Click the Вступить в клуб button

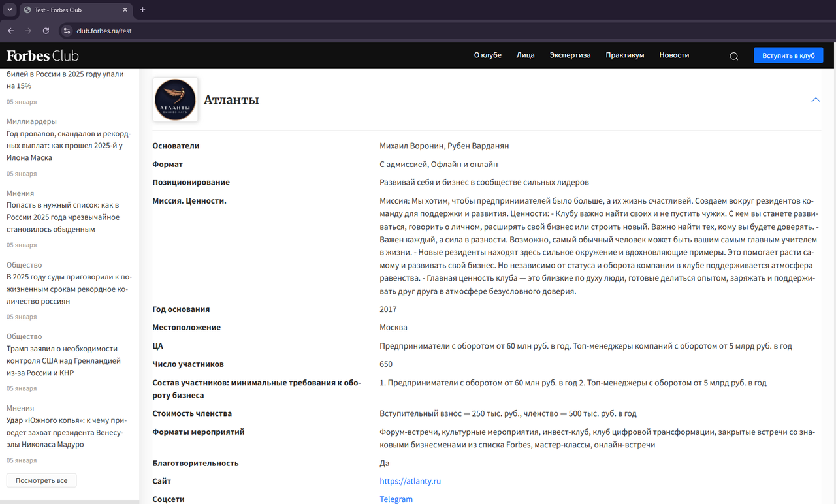pos(788,55)
